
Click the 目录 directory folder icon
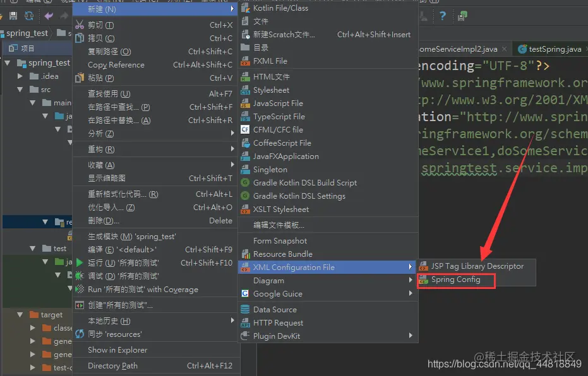(245, 47)
